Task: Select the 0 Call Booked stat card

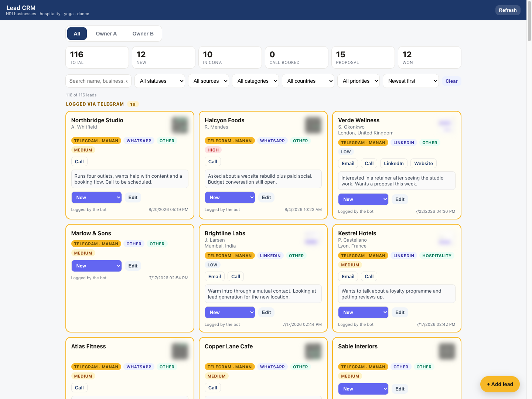Action: [x=297, y=57]
